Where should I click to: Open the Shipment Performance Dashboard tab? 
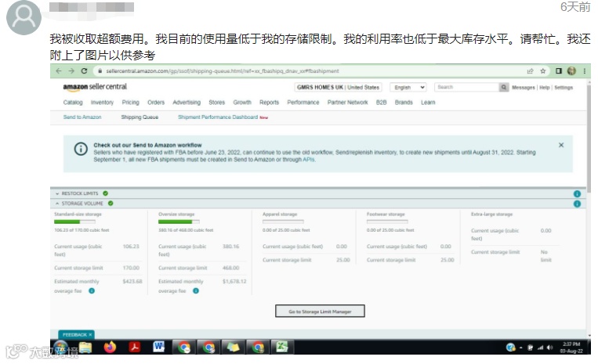coord(218,117)
